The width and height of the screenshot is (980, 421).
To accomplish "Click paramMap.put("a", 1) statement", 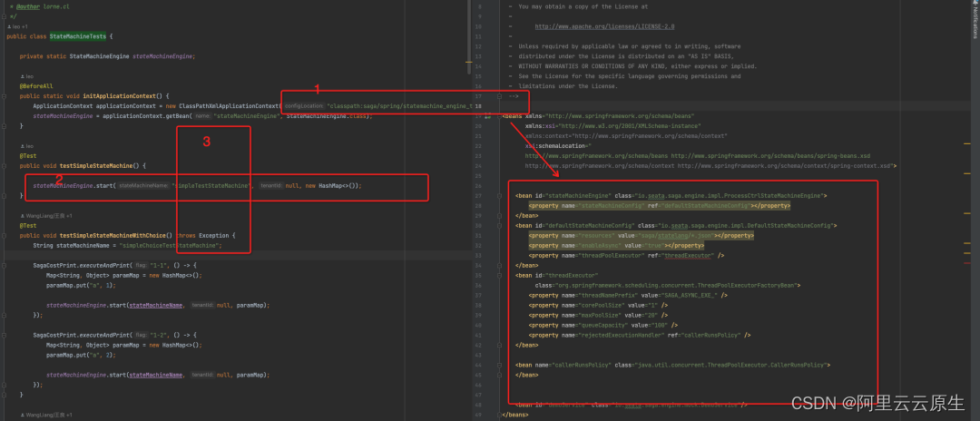I will [81, 286].
